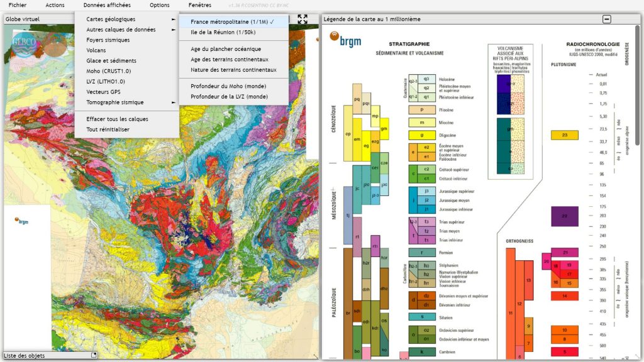Click Effacer tous les calques
This screenshot has height=362, width=644.
tap(117, 119)
